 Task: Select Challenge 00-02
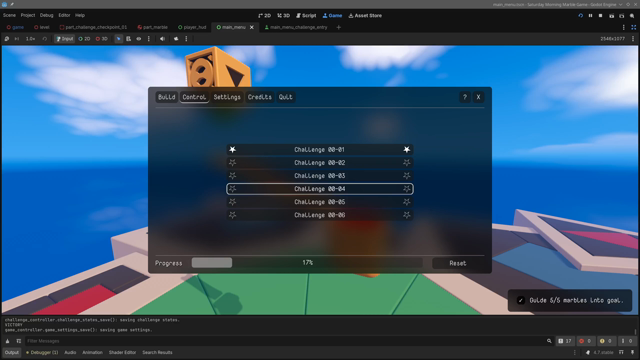coord(320,163)
